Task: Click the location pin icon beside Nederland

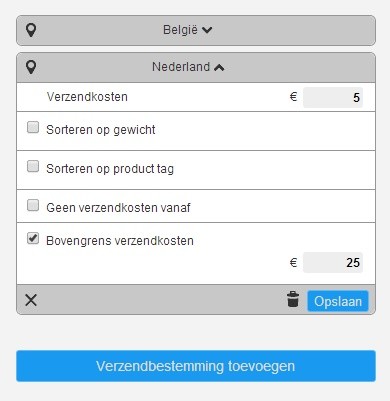Action: 31,67
